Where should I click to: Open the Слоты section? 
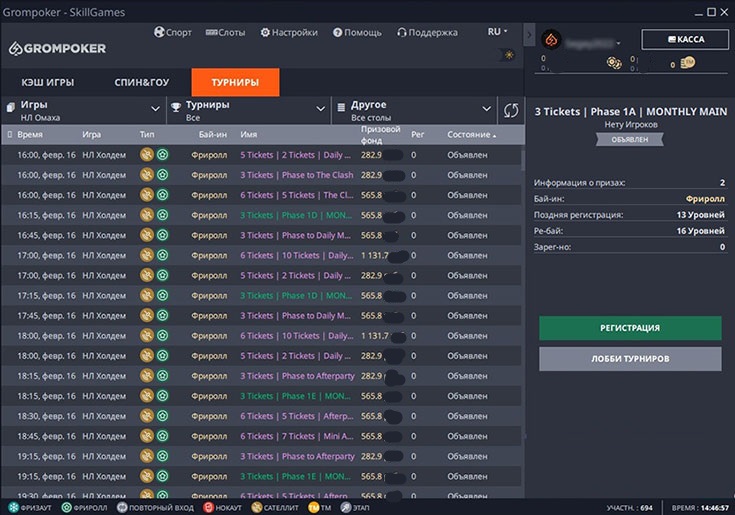pos(225,32)
